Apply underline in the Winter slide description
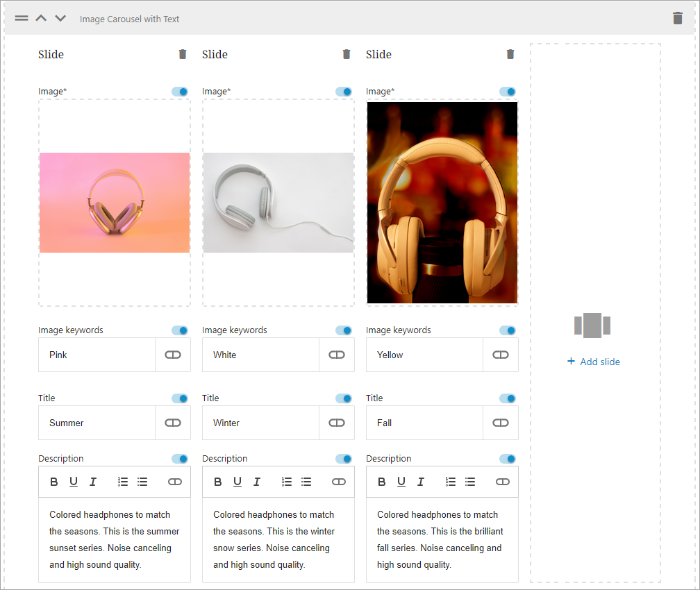The width and height of the screenshot is (700, 590). pos(237,482)
